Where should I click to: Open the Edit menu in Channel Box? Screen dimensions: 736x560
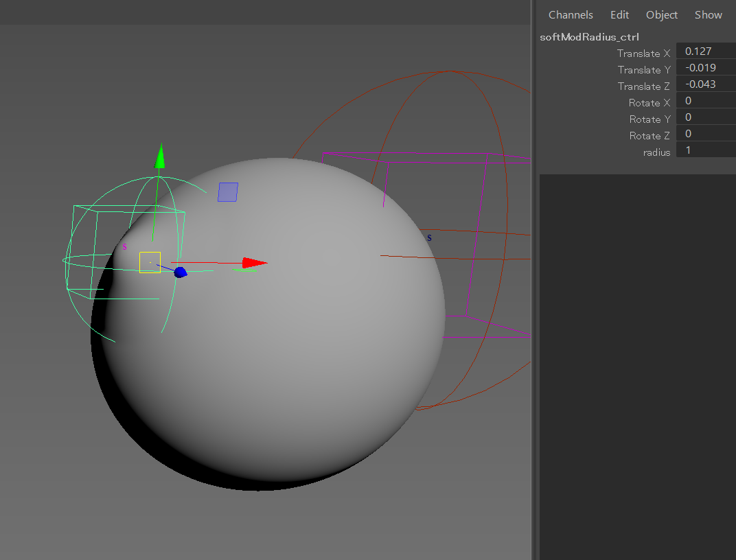pos(619,15)
